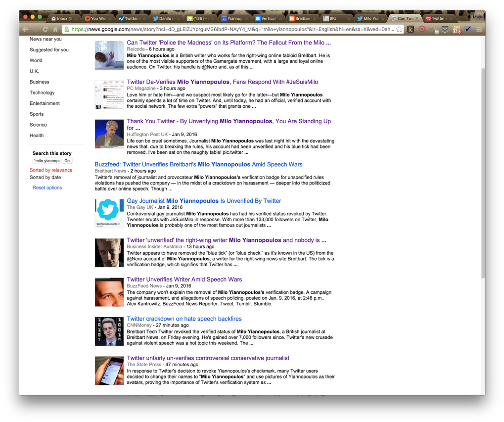The image size is (504, 422).
Task: Click the Gay UK Twitter bird thumbnail
Action: pyautogui.click(x=109, y=213)
